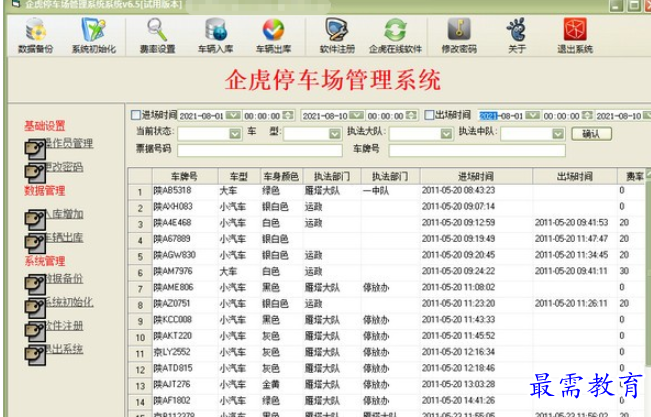This screenshot has width=651, height=417.
Task: Enable the 进场时间 checkbox
Action: [x=136, y=115]
